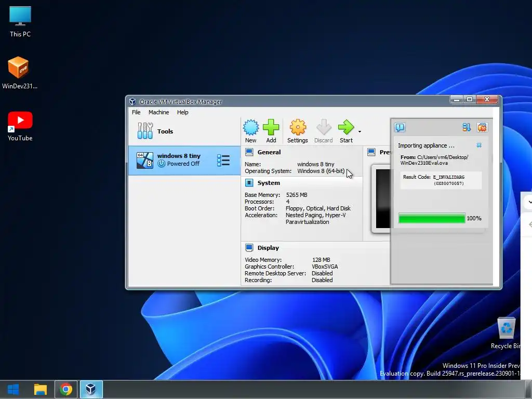Screen dimensions: 532x399
Task: Click VirtualBox cube icon in title bar
Action: click(x=132, y=102)
